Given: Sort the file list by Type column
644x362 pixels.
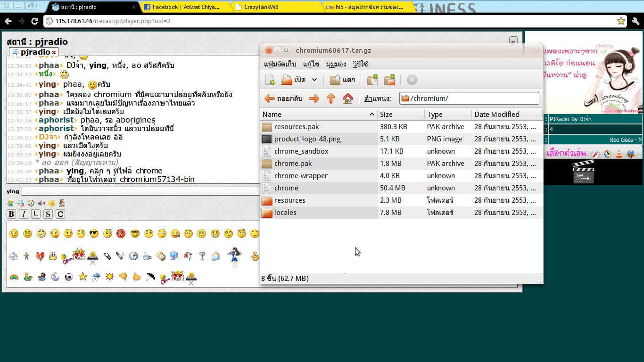Looking at the screenshot, I should click(448, 115).
